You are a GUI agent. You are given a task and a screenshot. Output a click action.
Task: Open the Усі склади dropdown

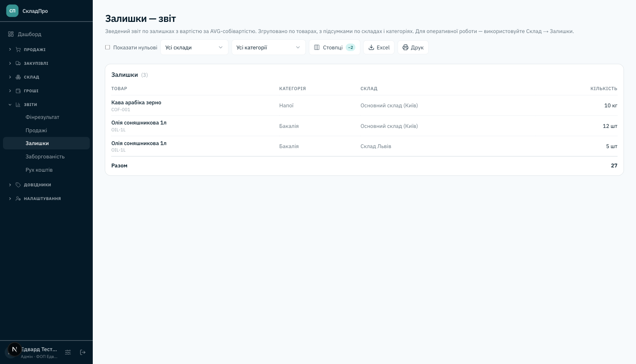coord(194,47)
